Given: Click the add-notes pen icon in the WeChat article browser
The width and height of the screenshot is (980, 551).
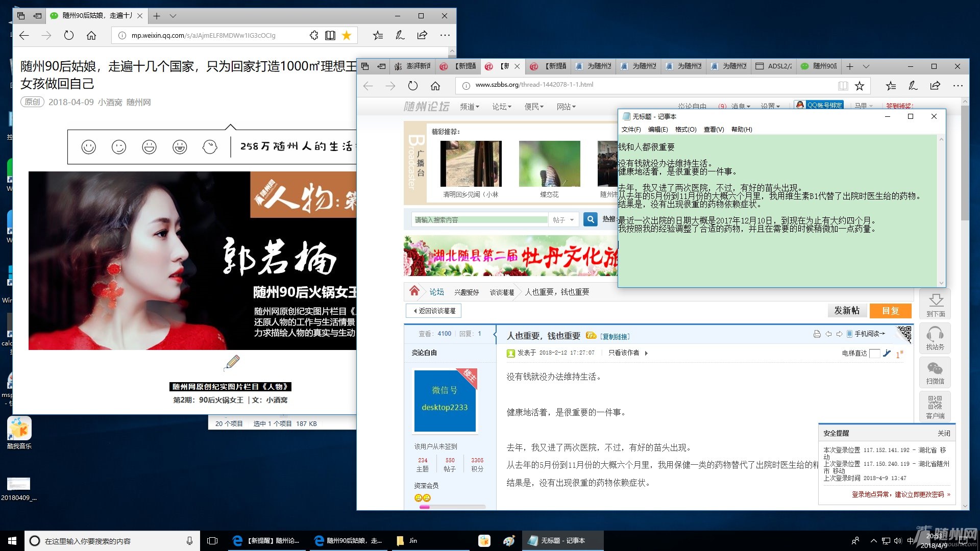Looking at the screenshot, I should (400, 35).
